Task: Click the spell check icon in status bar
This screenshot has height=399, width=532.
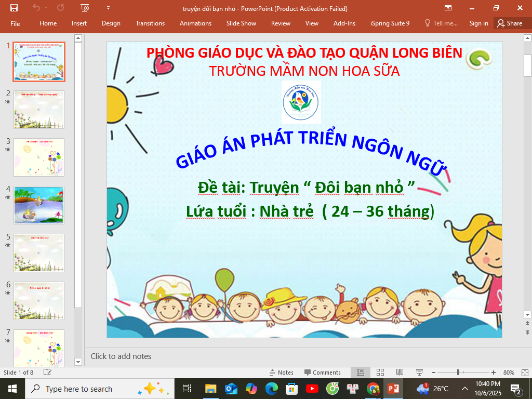Action: (47, 373)
